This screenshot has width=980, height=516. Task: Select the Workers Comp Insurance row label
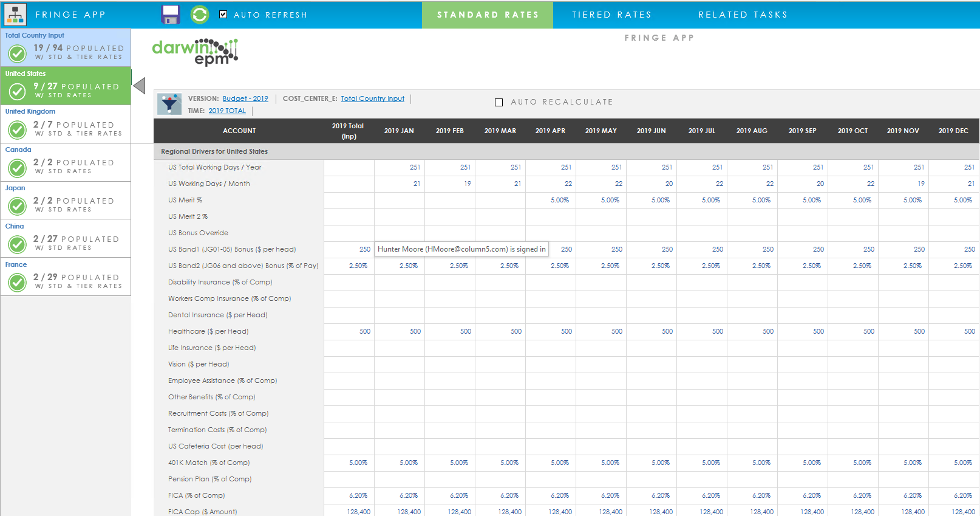230,298
